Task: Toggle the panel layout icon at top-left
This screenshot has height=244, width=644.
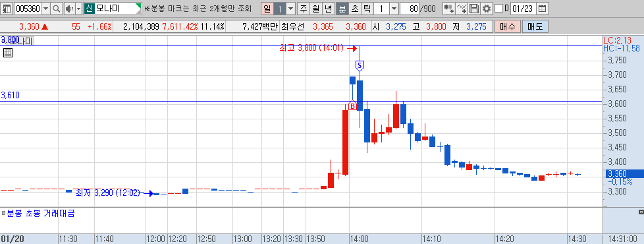Action: tap(7, 8)
